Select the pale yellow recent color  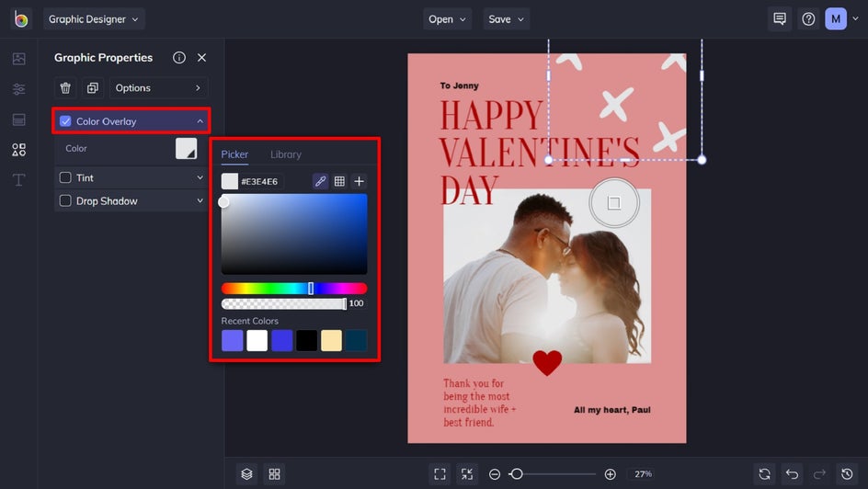pos(332,341)
